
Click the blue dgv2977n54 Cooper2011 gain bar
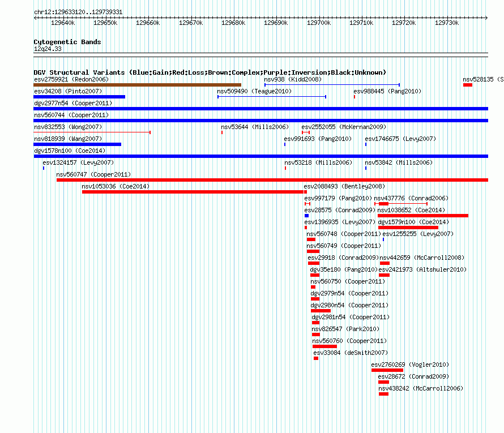click(260, 109)
